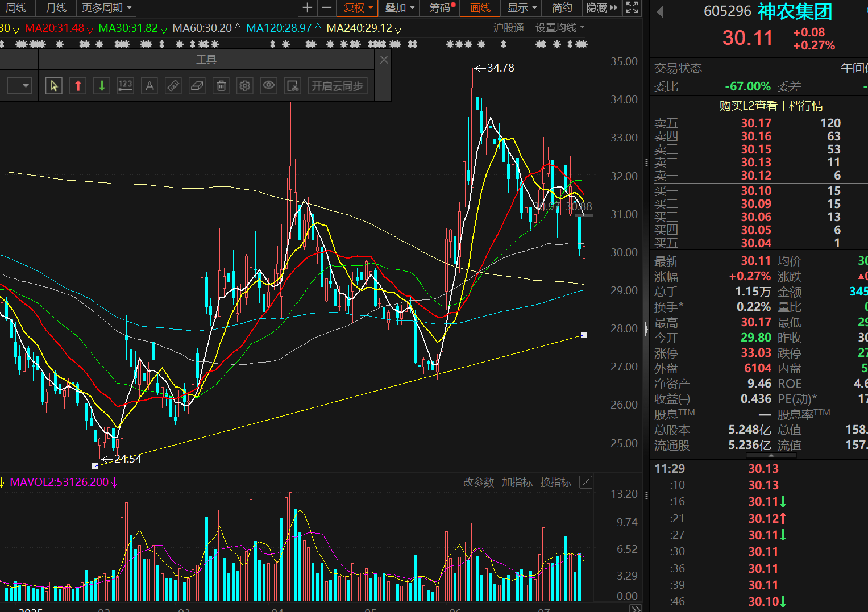Click the 工具 toolbar title bar
Screen dimensions: 868x612
pyautogui.click(x=206, y=60)
